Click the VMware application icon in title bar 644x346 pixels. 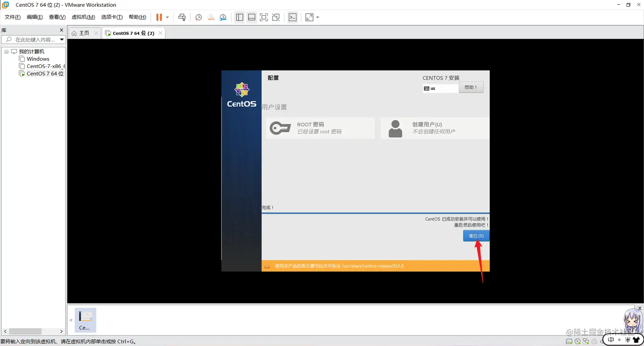[6, 5]
